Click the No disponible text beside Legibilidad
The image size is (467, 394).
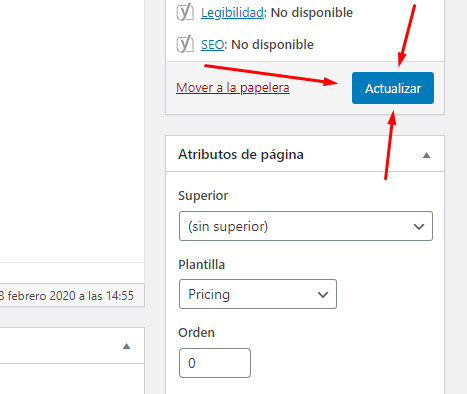312,13
